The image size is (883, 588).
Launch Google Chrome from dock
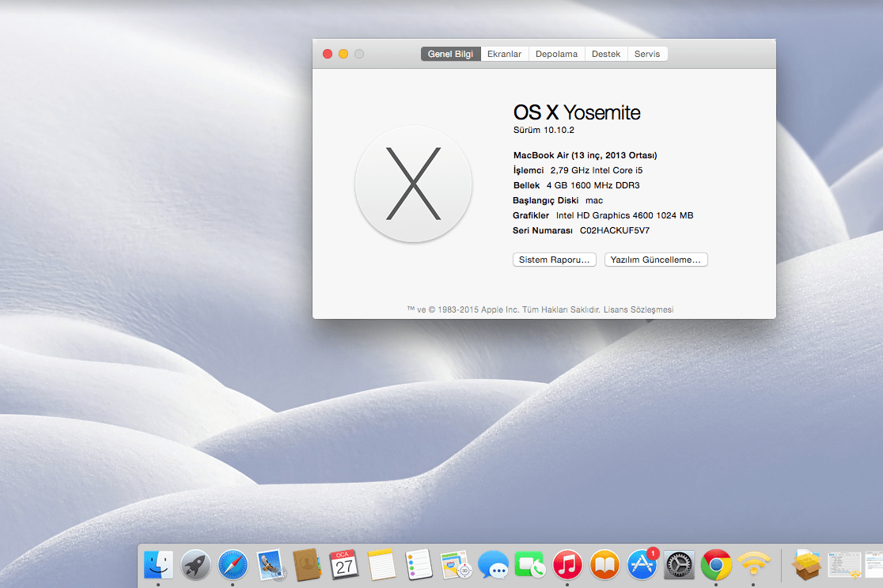pos(716,565)
